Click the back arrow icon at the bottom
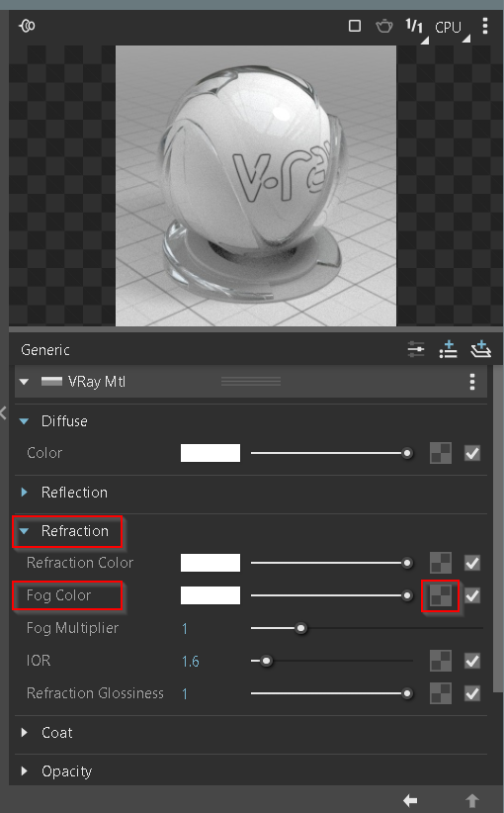The height and width of the screenshot is (813, 504). [x=410, y=800]
